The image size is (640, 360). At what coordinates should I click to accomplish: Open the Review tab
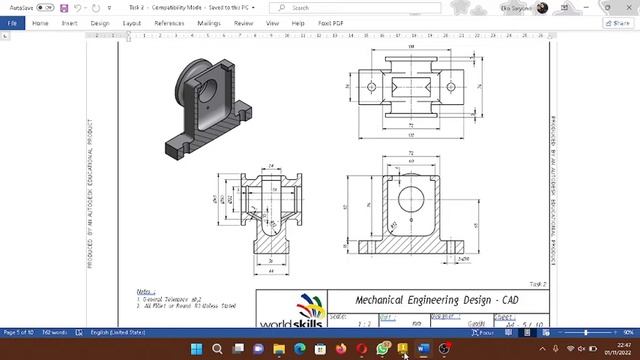(243, 23)
